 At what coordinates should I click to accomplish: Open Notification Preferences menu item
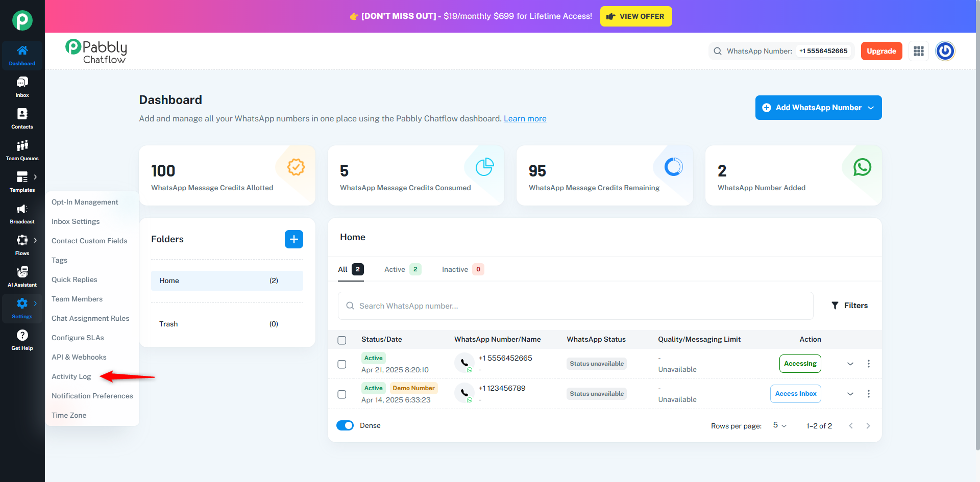(x=92, y=396)
